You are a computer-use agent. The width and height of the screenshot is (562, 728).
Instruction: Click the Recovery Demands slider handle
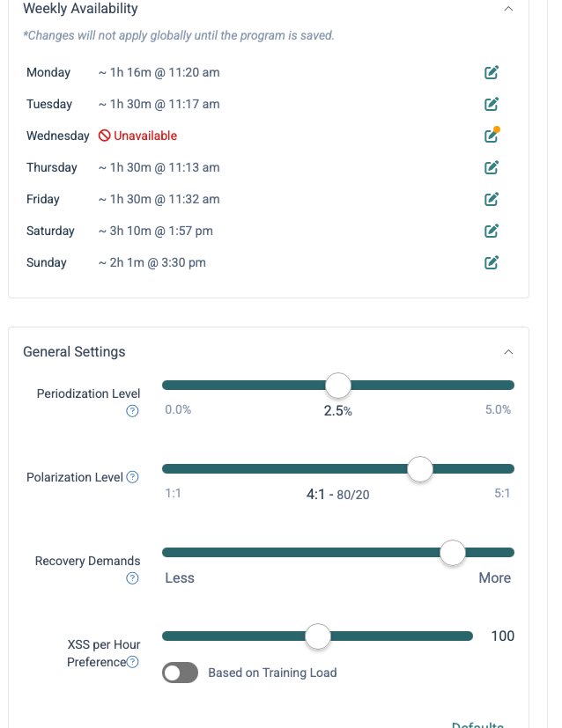point(452,552)
